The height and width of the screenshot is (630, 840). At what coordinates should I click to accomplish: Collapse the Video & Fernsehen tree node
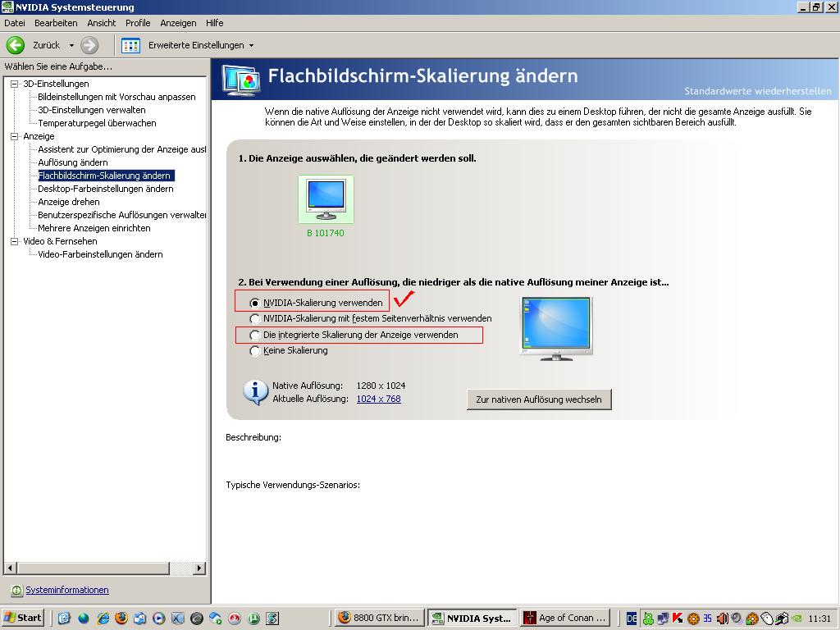click(x=15, y=242)
